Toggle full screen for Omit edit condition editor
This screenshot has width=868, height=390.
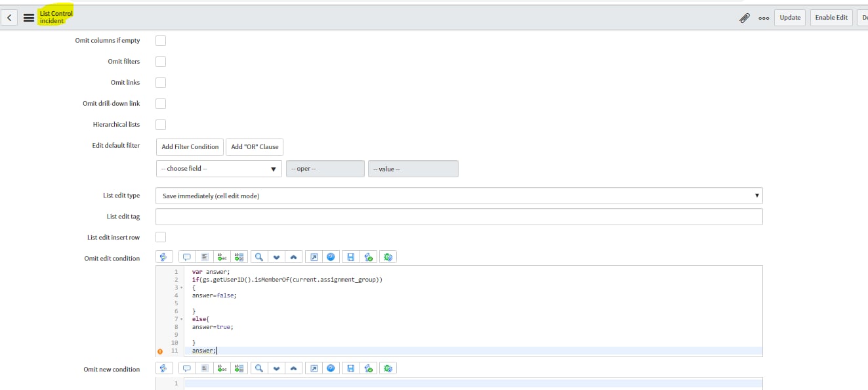coord(314,257)
